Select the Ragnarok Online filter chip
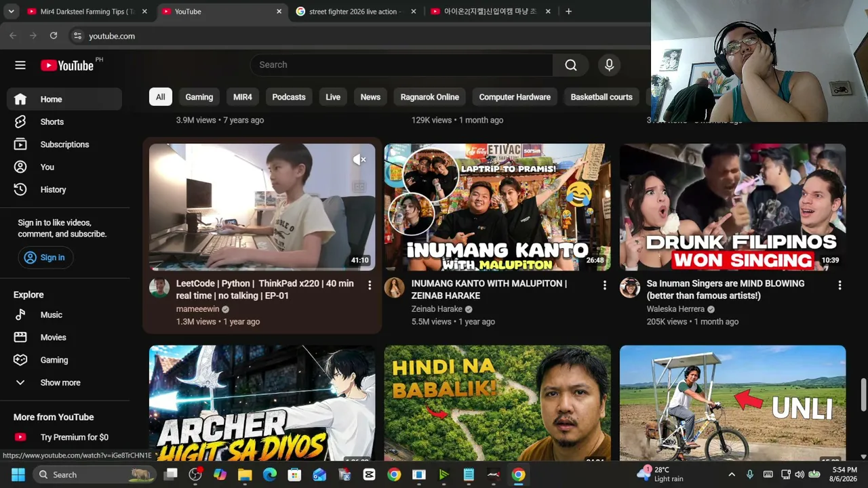Screen dimensions: 868x488 coord(430,97)
